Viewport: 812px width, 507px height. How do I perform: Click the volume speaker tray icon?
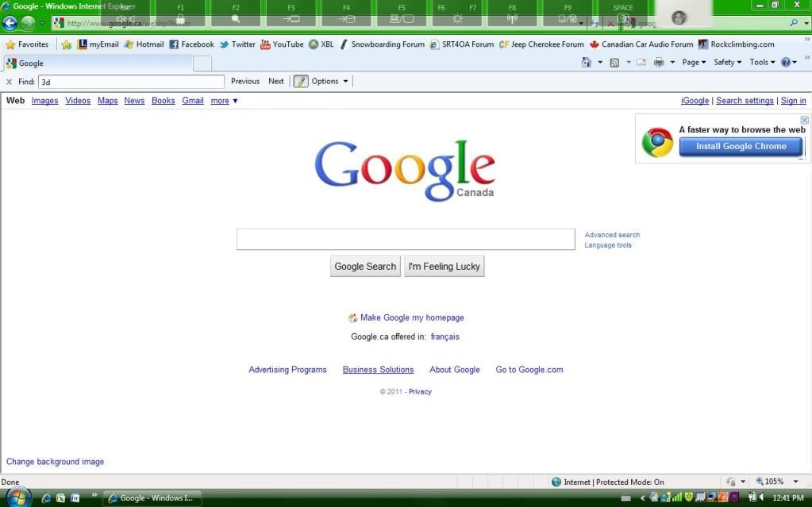click(762, 497)
